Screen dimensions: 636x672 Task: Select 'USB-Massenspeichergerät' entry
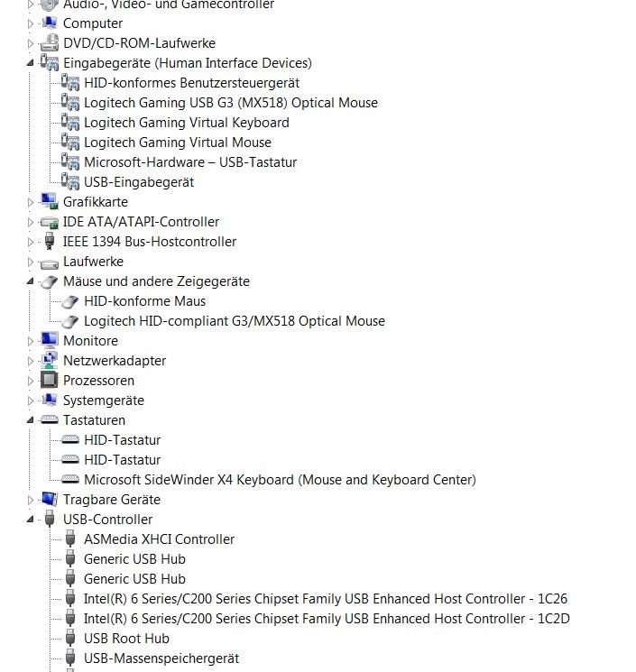point(161,658)
